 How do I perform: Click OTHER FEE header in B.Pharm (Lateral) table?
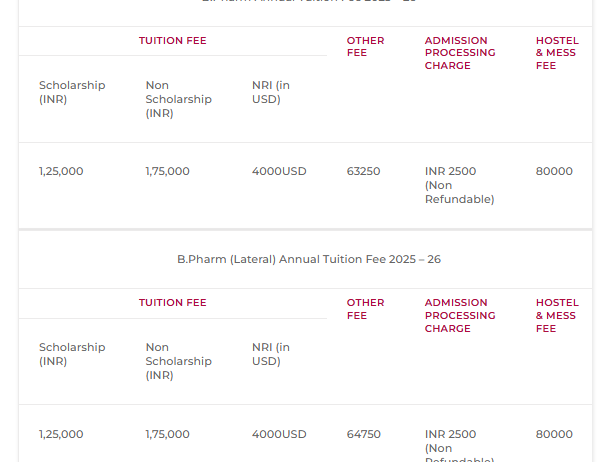pos(365,309)
